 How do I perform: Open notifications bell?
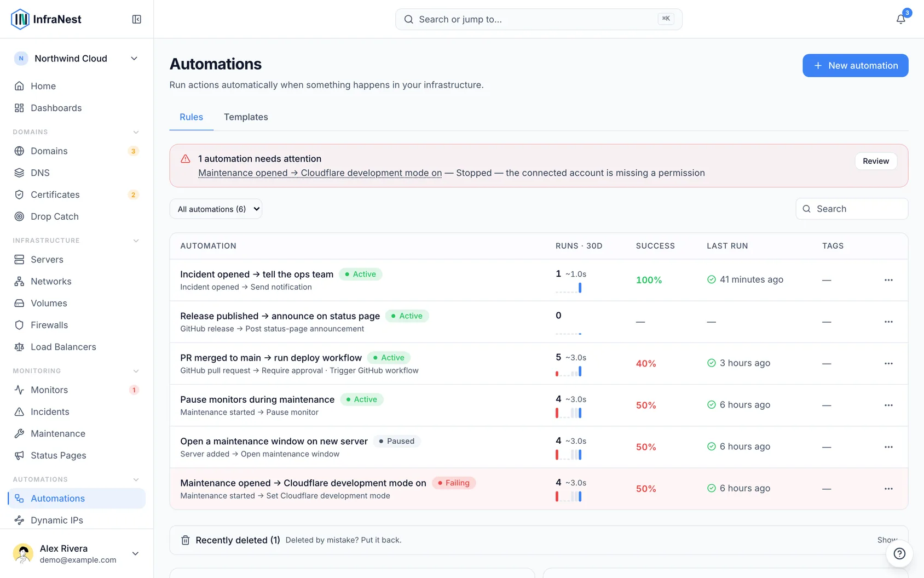pos(900,19)
